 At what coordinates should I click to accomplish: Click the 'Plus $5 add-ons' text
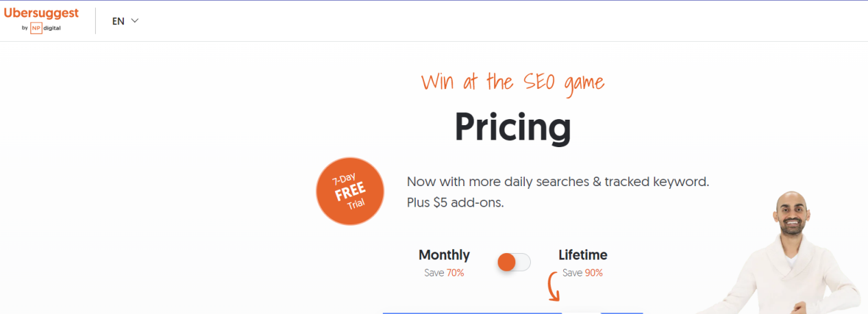pyautogui.click(x=455, y=203)
